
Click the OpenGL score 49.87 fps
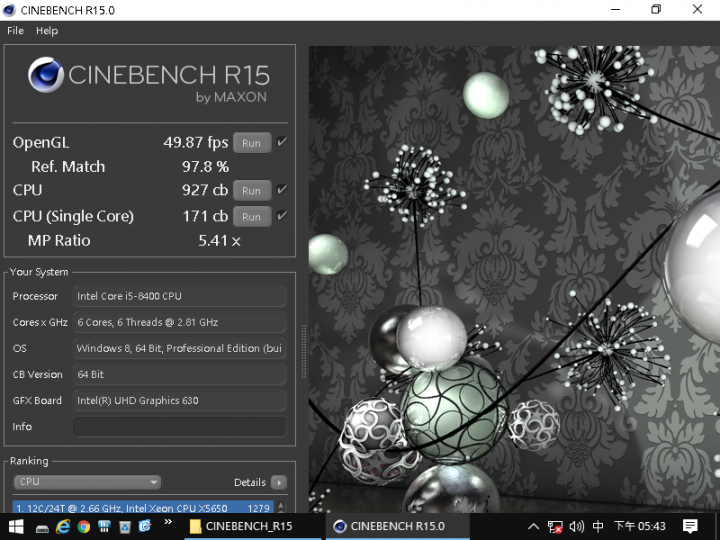(196, 142)
